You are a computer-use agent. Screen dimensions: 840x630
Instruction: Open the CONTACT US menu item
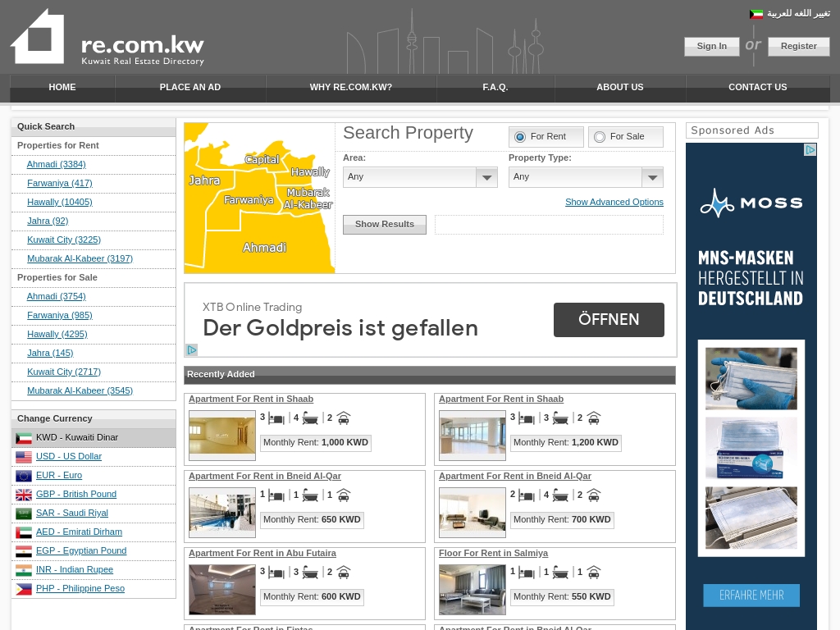[x=757, y=87]
